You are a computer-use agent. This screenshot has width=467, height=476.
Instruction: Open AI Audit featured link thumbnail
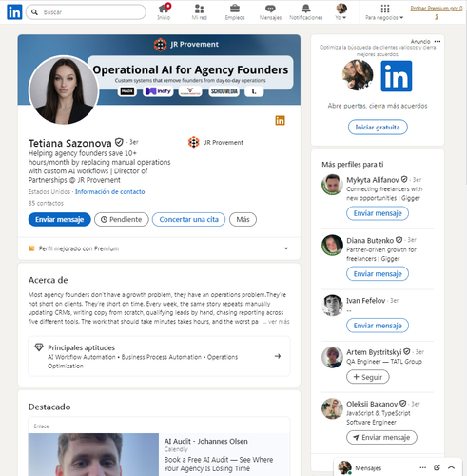[x=93, y=454]
